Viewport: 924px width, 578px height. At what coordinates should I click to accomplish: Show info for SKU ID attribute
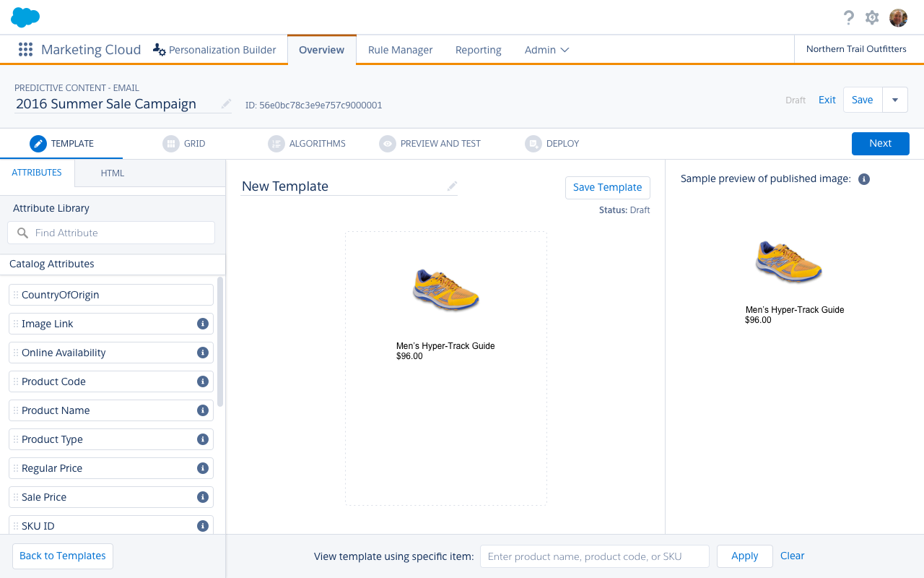coord(203,526)
